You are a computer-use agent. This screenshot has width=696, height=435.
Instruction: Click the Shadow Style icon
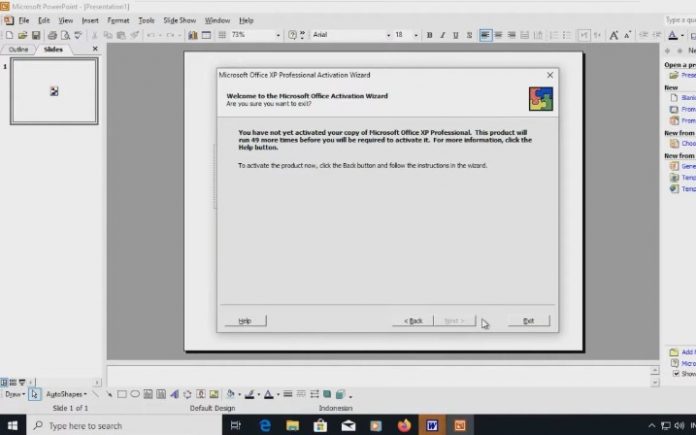(327, 394)
